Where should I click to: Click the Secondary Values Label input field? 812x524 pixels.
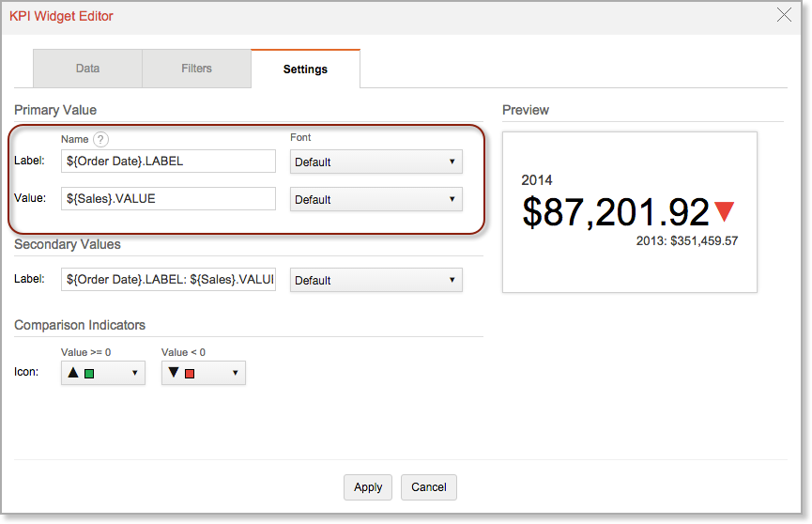168,279
